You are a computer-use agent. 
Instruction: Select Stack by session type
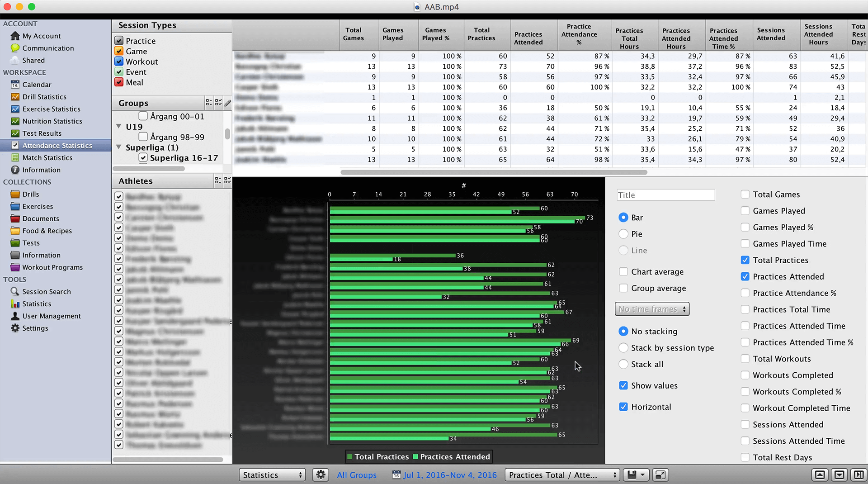tap(623, 348)
